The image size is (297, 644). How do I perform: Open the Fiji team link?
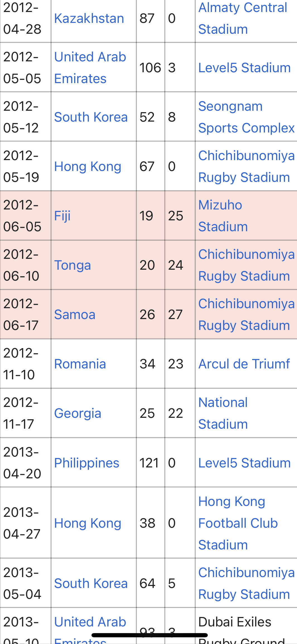[62, 216]
